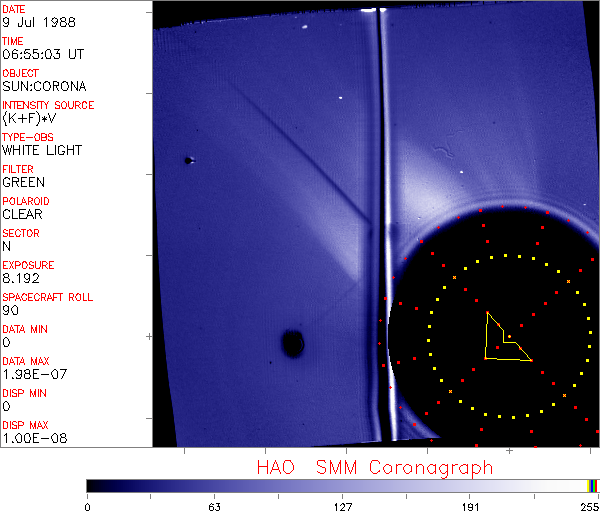Click the WHITE LIGHT observation type
600x512 pixels.
[x=42, y=150]
